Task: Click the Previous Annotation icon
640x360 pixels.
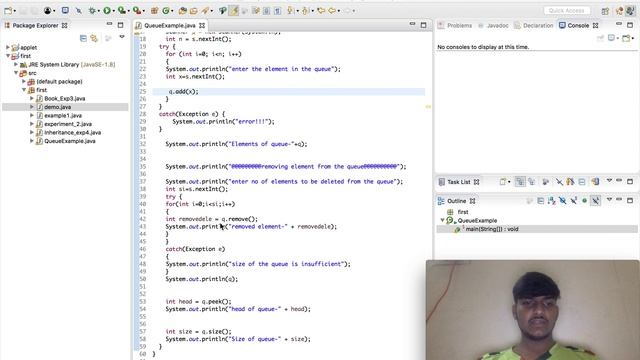Action: pyautogui.click(x=305, y=11)
